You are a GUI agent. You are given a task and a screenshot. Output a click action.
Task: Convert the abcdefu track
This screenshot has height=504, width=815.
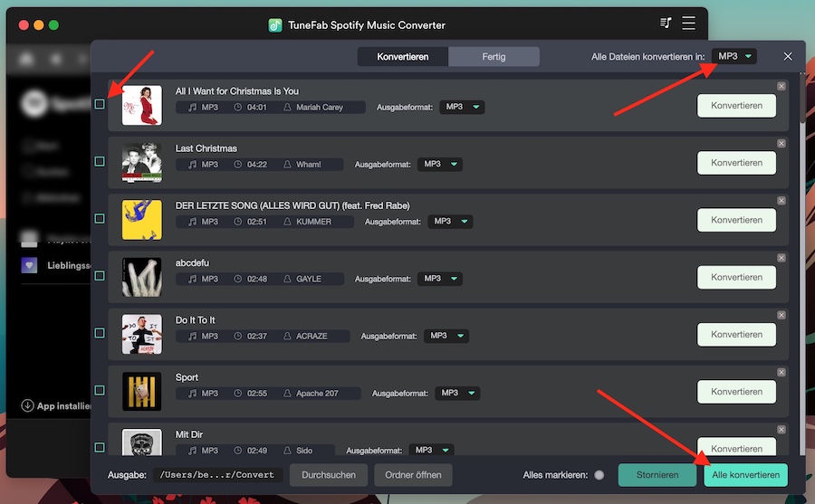point(736,277)
